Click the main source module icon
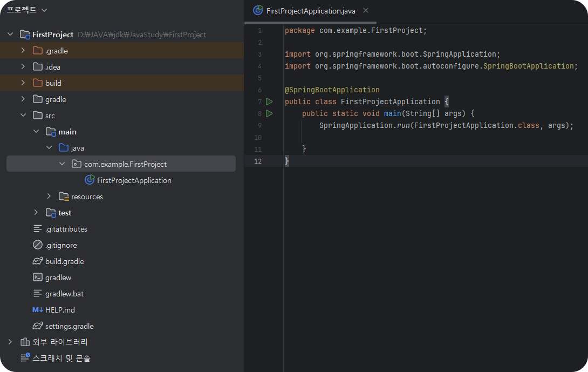Screen dimensions: 588x372 pyautogui.click(x=51, y=131)
